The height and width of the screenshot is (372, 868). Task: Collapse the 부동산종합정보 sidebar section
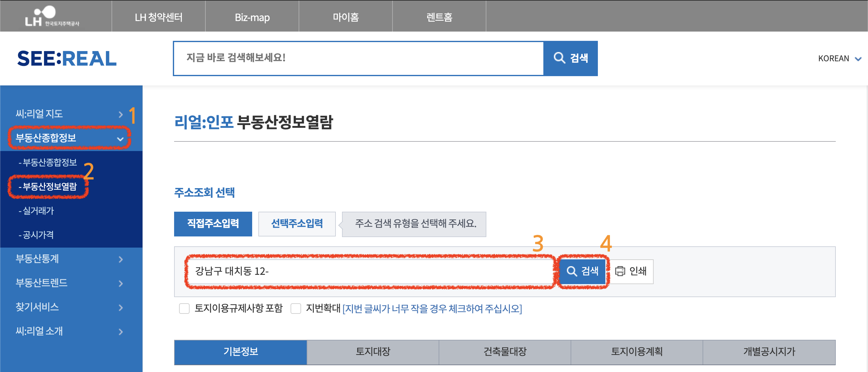120,138
